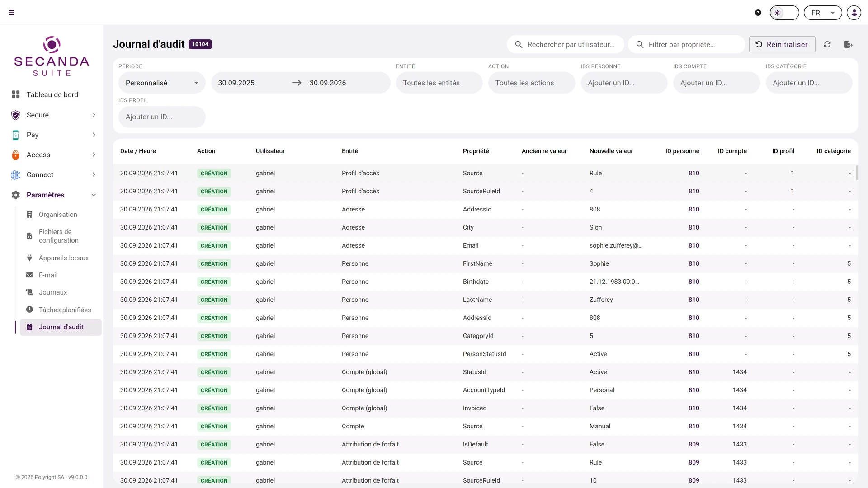Expand the Connect menu chevron
Viewport: 868px width, 488px height.
tap(94, 174)
